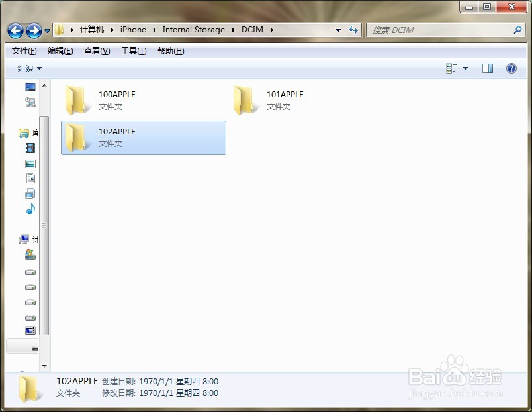Viewport: 532px width, 412px height.
Task: Open the 组织 dropdown menu
Action: (x=30, y=69)
